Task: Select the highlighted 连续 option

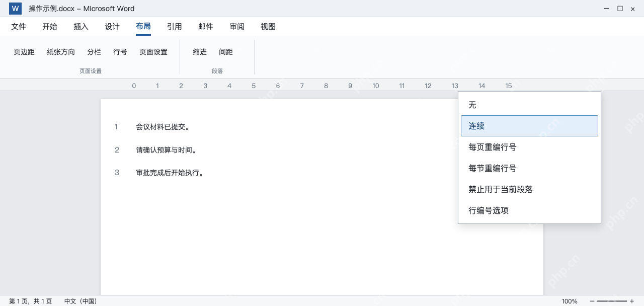Action: [529, 126]
